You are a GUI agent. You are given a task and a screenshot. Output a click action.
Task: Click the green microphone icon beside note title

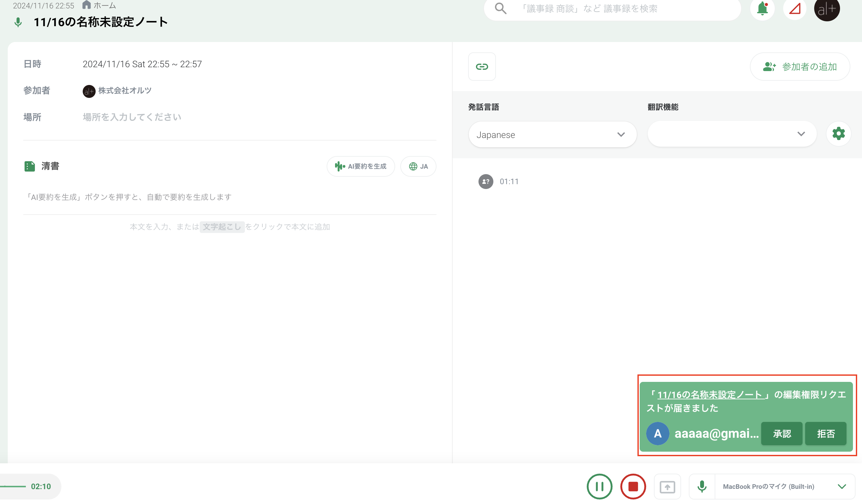[18, 23]
